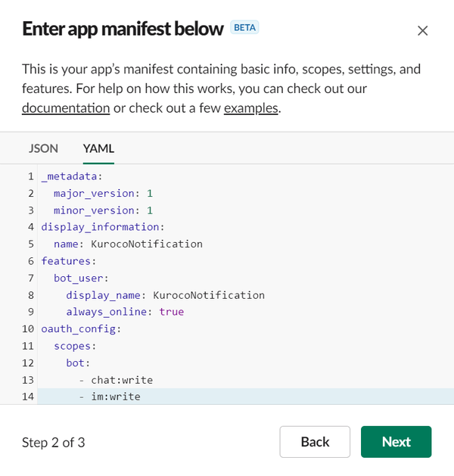Viewport: 454px width, 476px height.
Task: Click the bot: line
Action: [78, 363]
